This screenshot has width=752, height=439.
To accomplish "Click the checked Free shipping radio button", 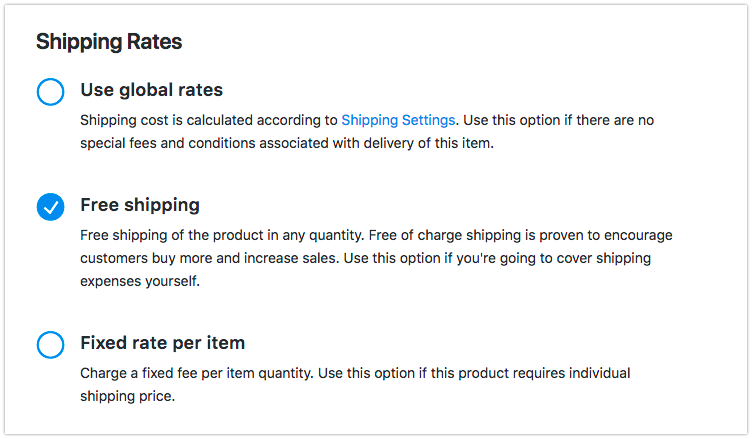I will [50, 207].
